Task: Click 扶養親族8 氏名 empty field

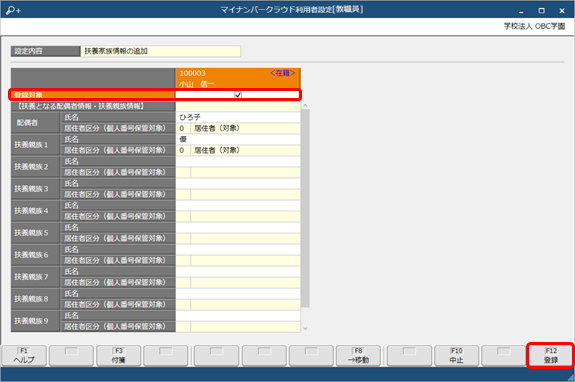Action: 238,294
